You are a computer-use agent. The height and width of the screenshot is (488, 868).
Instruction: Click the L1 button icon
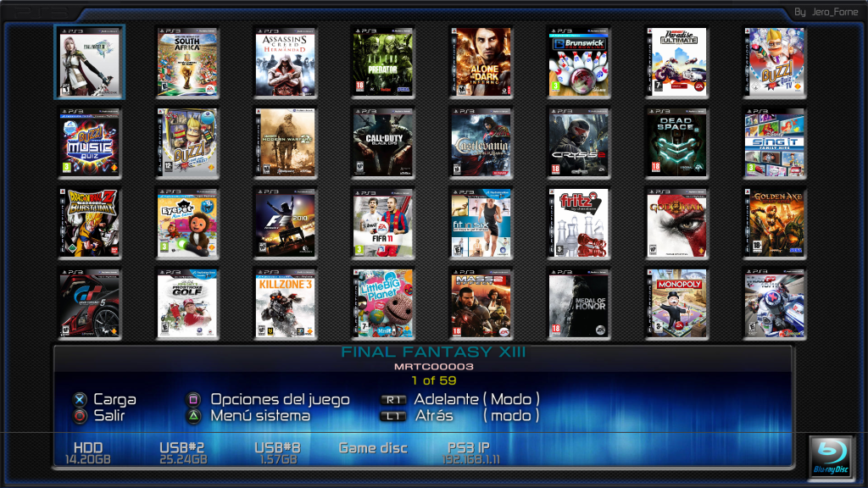coord(393,416)
